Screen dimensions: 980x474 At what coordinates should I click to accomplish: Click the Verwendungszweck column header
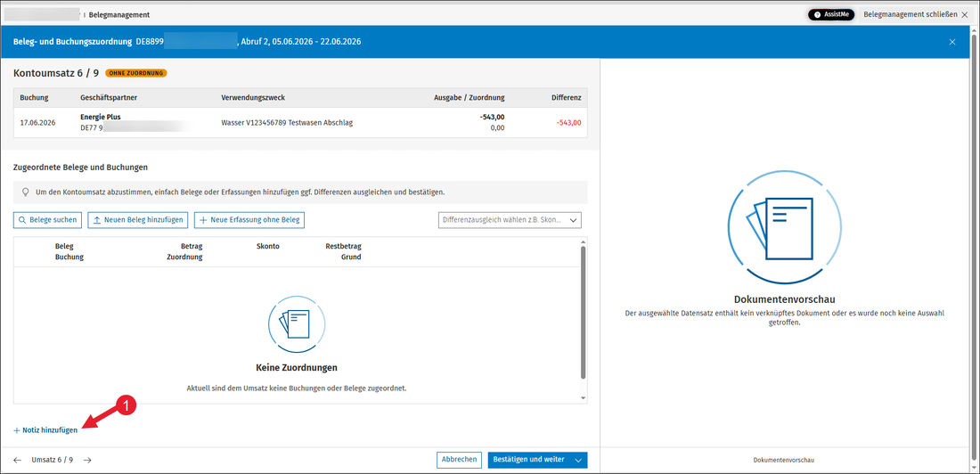click(x=253, y=97)
